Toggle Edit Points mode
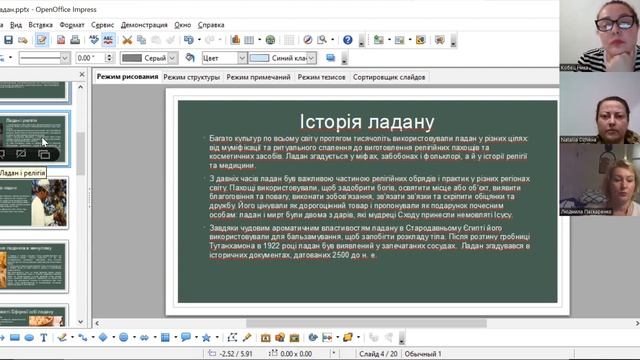Screen dimensions: 640x360 232,338
